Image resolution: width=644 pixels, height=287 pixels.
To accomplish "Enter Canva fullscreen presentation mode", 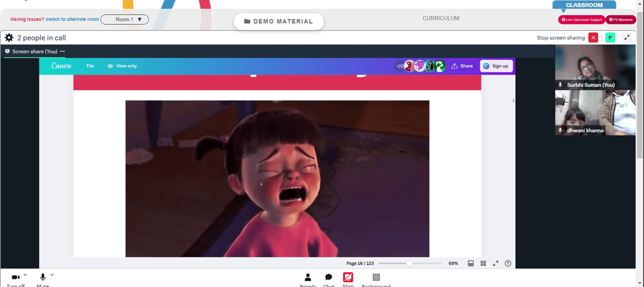I will click(495, 263).
